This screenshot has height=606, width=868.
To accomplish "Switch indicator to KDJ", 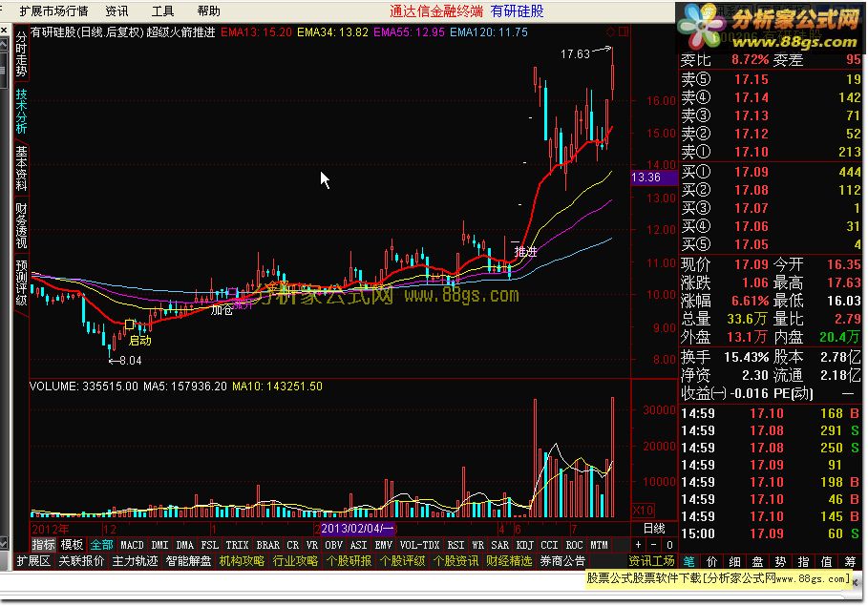I will (x=525, y=545).
